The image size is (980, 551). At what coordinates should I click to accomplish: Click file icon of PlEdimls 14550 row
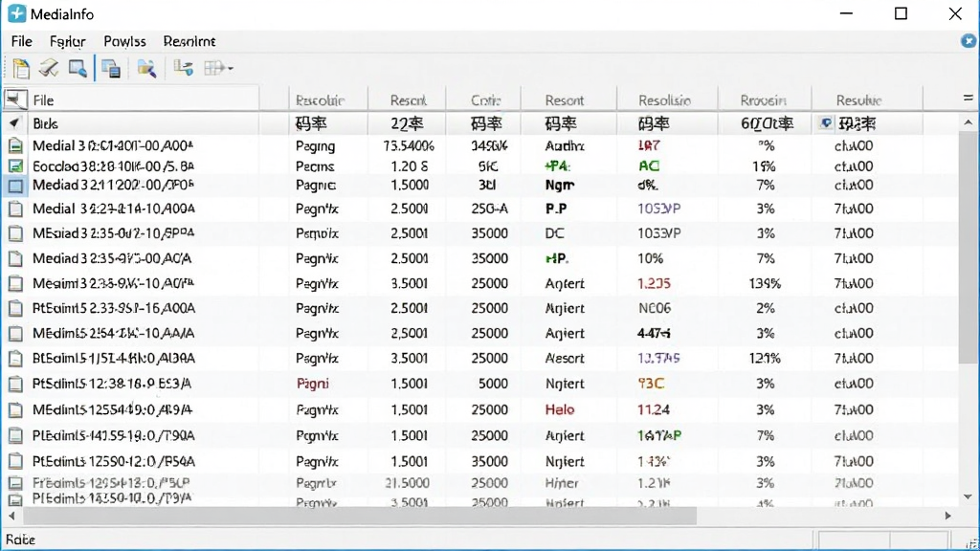15,499
